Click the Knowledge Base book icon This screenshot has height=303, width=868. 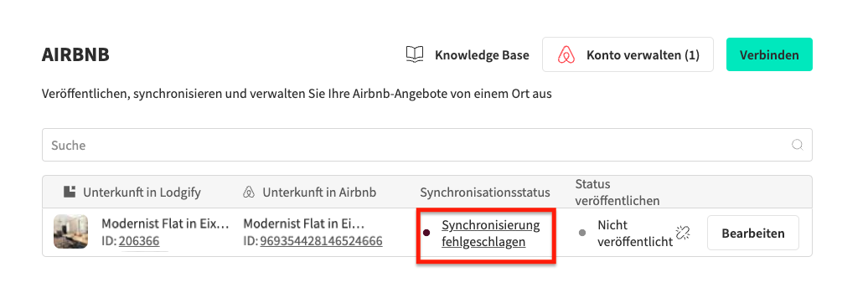415,54
